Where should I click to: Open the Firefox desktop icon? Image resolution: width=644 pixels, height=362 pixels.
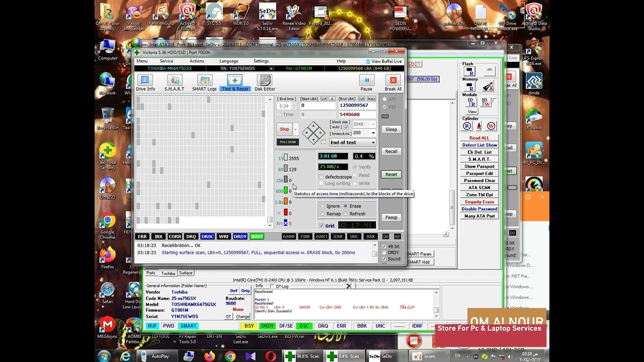107,258
